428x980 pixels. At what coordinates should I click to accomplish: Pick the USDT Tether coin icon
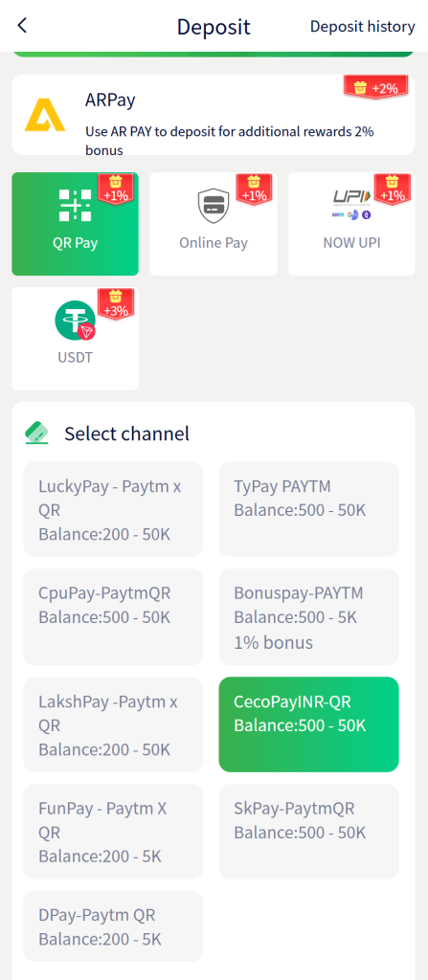(75, 321)
